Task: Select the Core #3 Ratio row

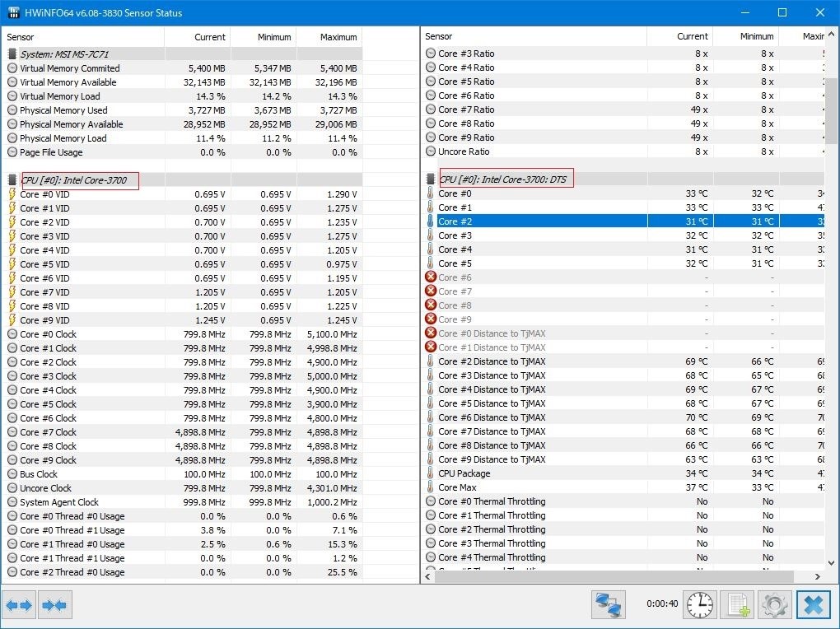Action: [x=623, y=54]
